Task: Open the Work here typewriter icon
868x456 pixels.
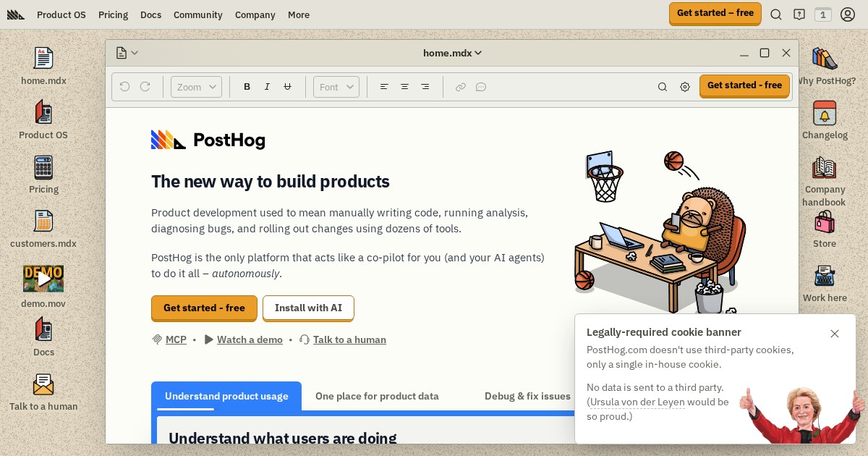Action: point(825,283)
